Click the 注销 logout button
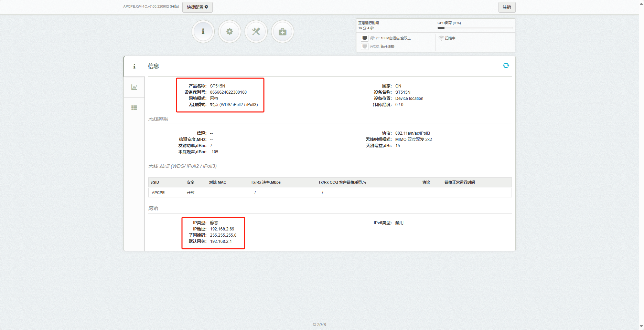Image resolution: width=644 pixels, height=330 pixels. [x=507, y=7]
